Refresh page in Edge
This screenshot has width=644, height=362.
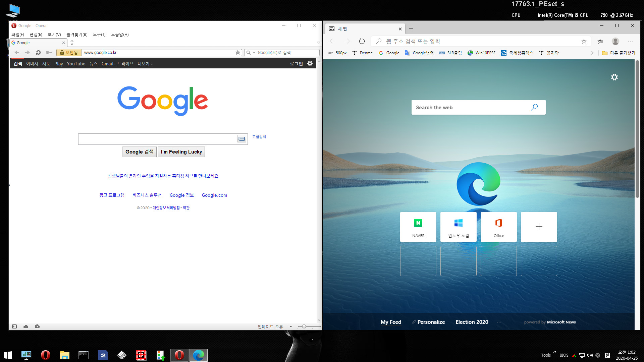[362, 41]
